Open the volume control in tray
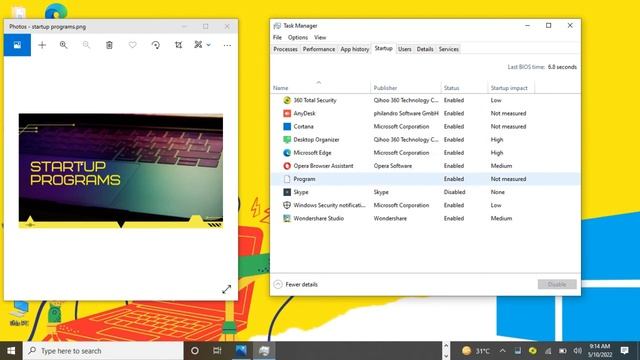The width and height of the screenshot is (640, 360). click(578, 351)
